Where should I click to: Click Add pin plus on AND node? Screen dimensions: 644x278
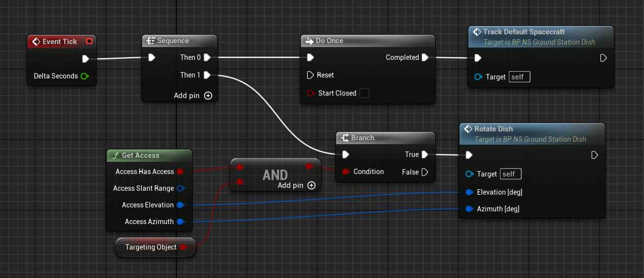tap(311, 185)
